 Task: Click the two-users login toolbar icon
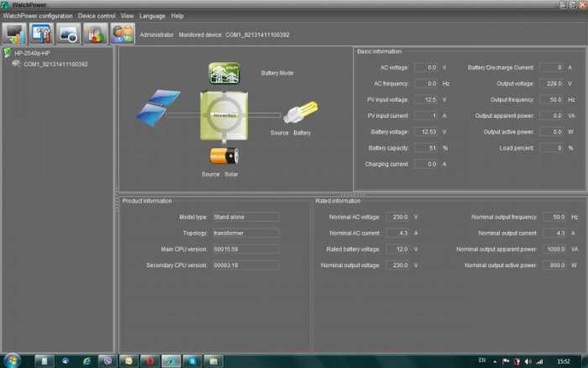pos(123,34)
